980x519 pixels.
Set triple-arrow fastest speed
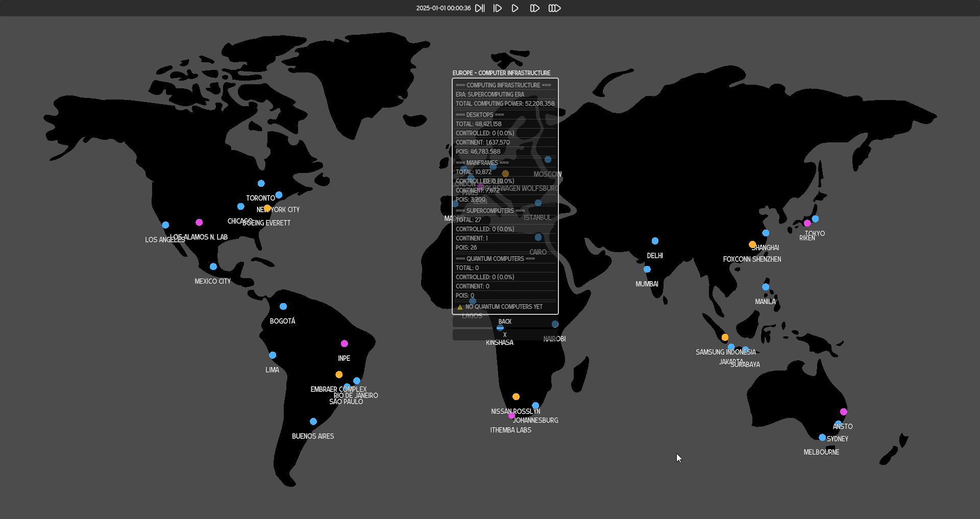(554, 8)
